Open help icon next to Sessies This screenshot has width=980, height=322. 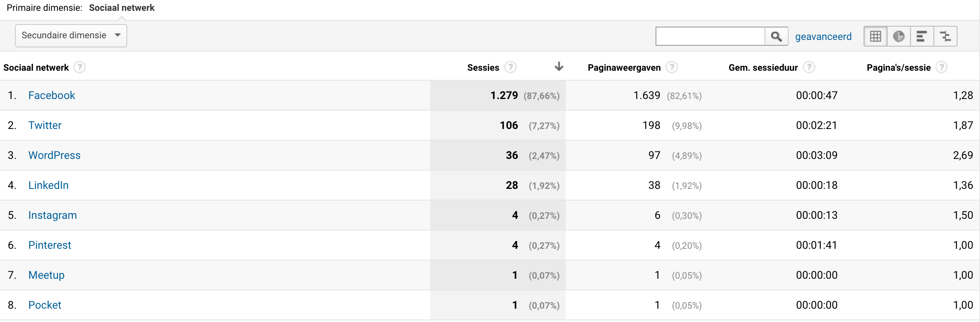(510, 67)
